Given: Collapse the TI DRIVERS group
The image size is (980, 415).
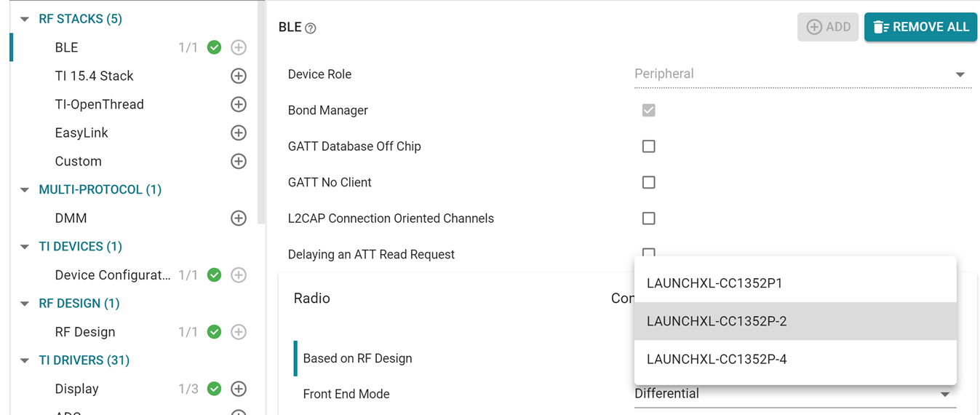Looking at the screenshot, I should tap(25, 361).
